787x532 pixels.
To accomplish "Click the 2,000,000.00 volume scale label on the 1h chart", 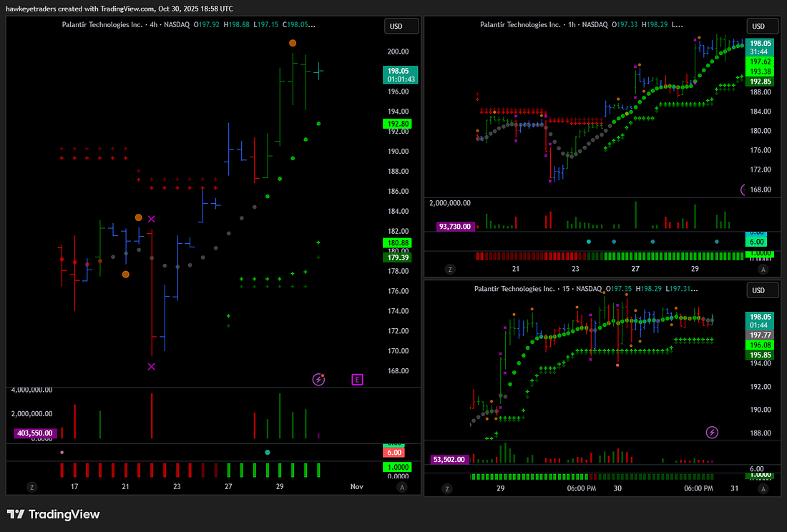I will pyautogui.click(x=450, y=203).
